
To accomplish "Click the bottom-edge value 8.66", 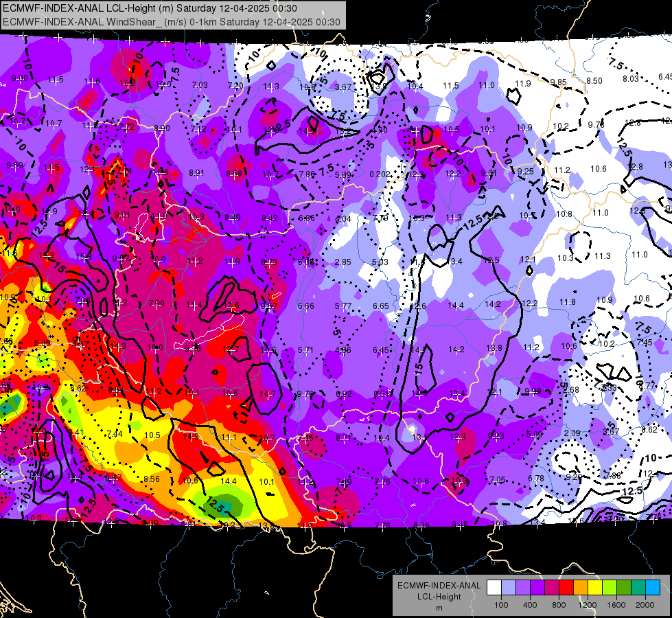I will pyautogui.click(x=421, y=525).
